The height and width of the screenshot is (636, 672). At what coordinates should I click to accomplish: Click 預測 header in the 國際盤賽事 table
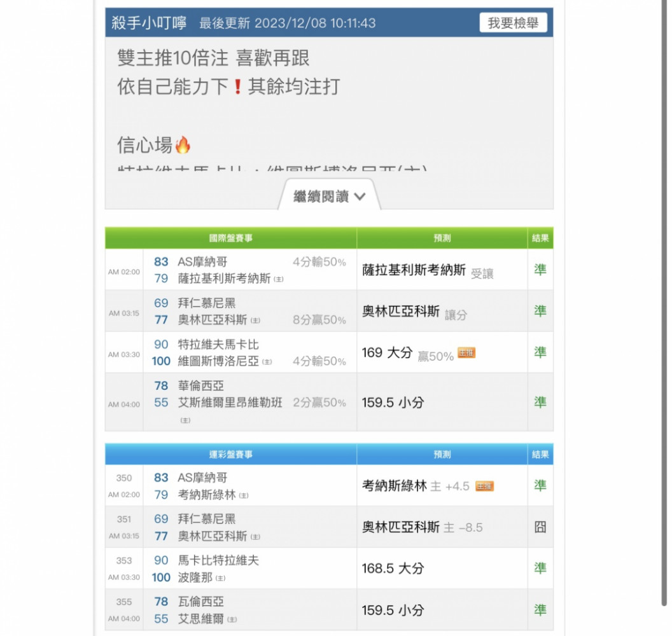click(x=442, y=238)
